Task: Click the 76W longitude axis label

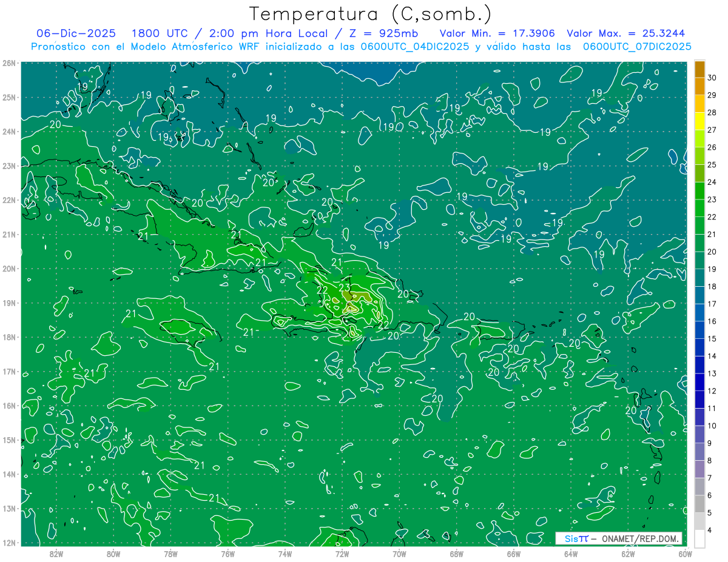Action: [228, 553]
